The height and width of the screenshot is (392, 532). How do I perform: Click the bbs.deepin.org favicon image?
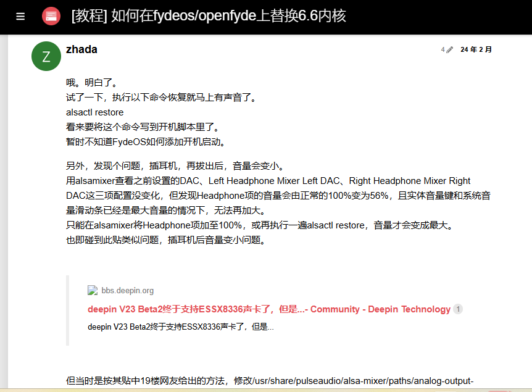coord(93,291)
